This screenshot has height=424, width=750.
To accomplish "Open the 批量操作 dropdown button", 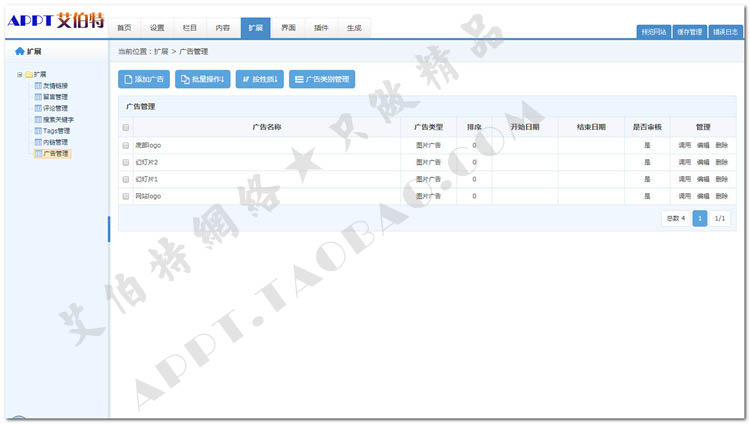I will click(203, 79).
